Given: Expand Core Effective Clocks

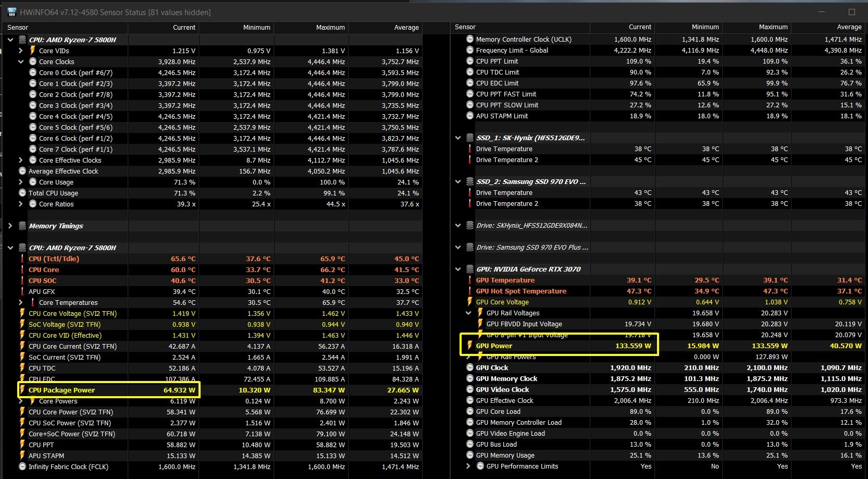Looking at the screenshot, I should [20, 160].
